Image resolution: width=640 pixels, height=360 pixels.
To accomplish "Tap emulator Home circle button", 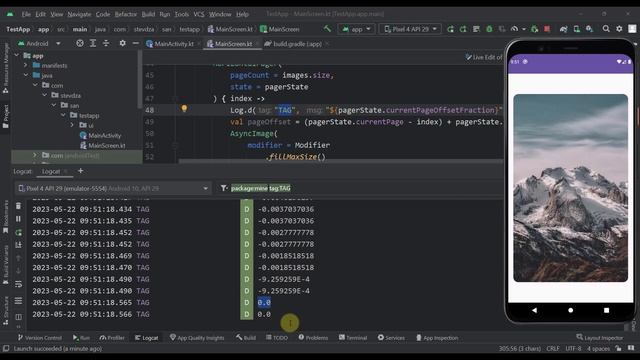I will [570, 310].
